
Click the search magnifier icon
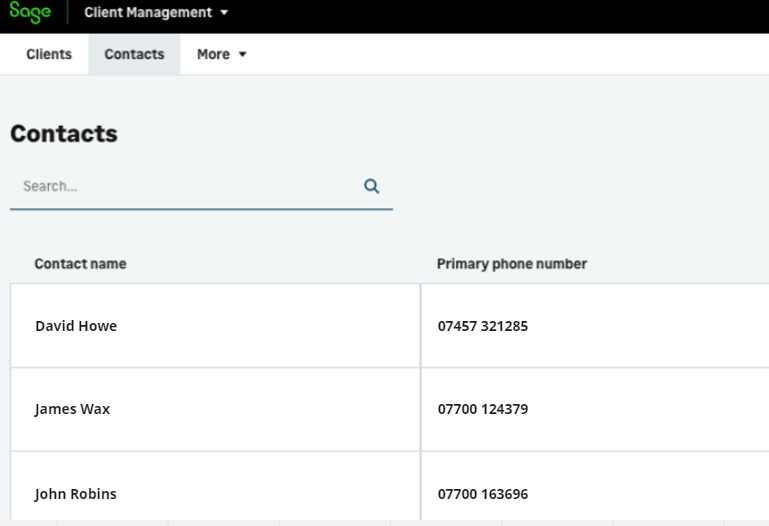click(371, 186)
